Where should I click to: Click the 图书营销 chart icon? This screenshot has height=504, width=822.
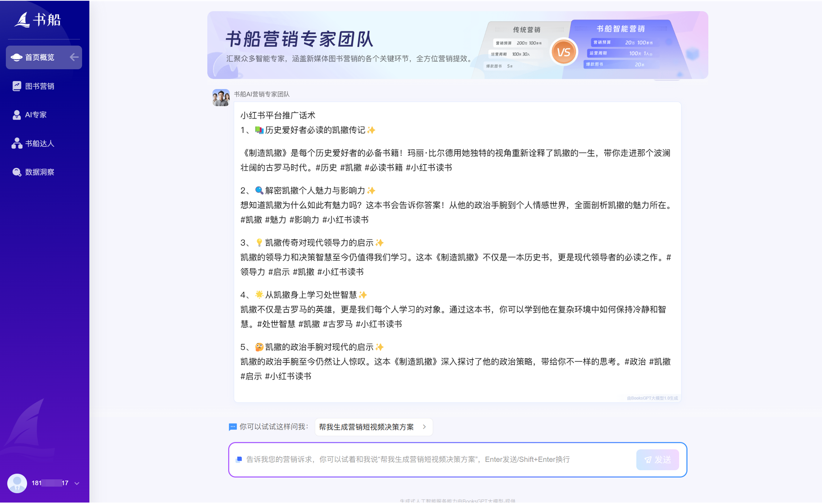(x=16, y=86)
